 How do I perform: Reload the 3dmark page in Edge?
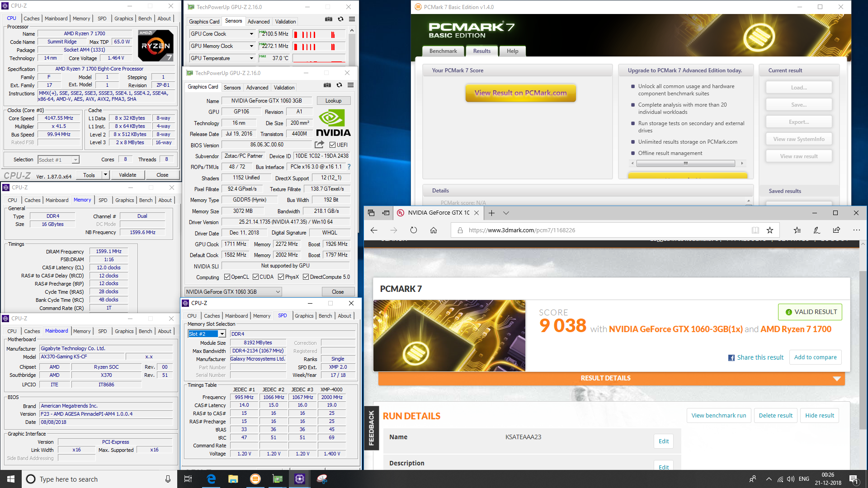pos(414,230)
